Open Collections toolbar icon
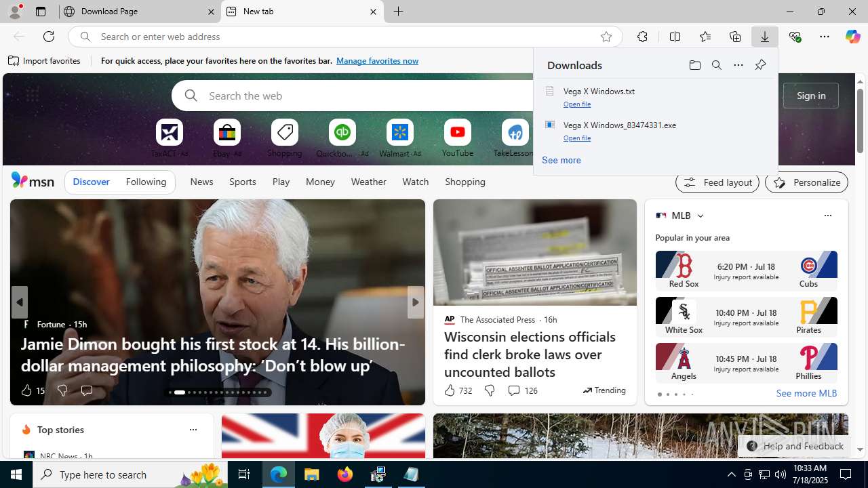This screenshot has height=488, width=868. click(x=735, y=37)
